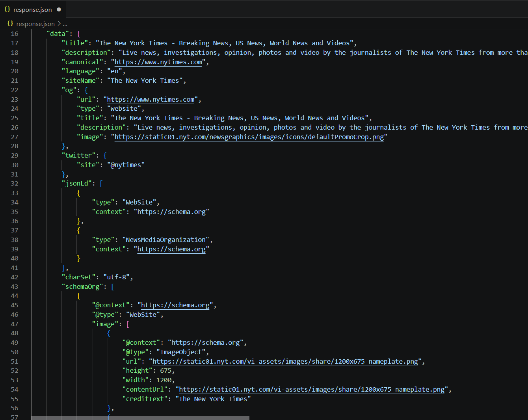Click the horizontal scrollbar at the editor bottom
528x420 pixels.
coord(140,418)
